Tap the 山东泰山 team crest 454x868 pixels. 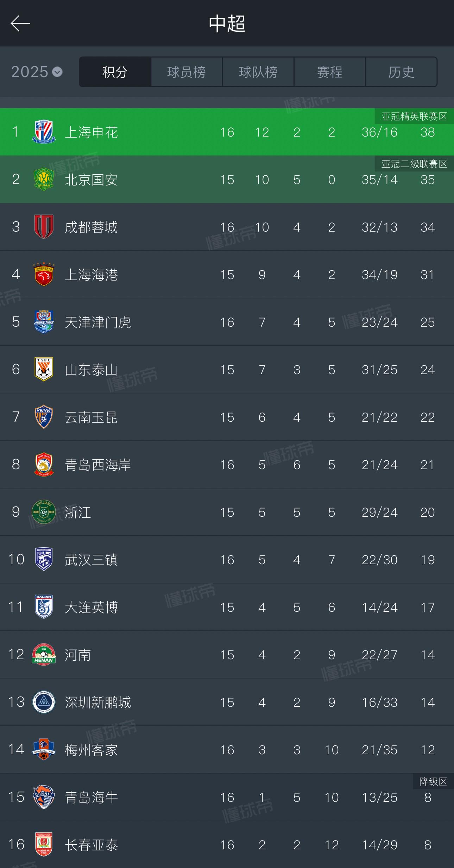coord(44,370)
